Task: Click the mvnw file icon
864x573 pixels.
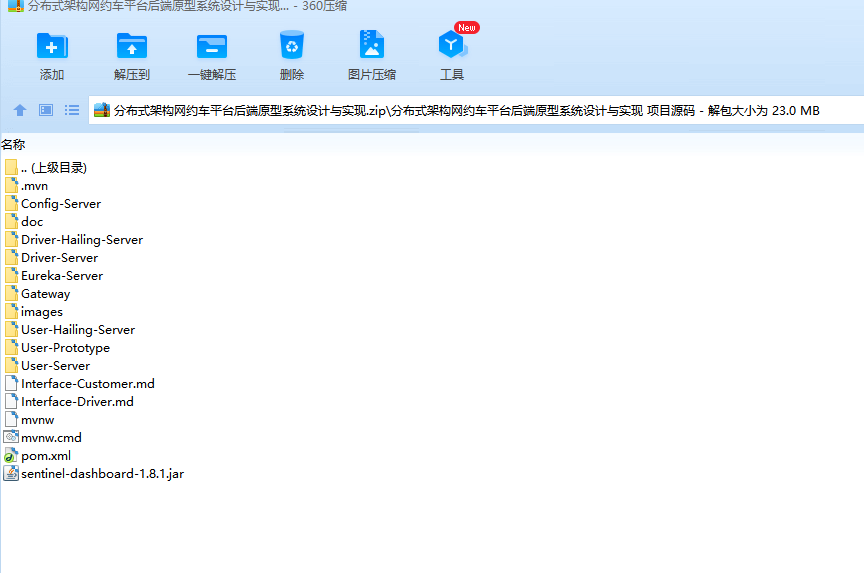Action: pos(11,419)
